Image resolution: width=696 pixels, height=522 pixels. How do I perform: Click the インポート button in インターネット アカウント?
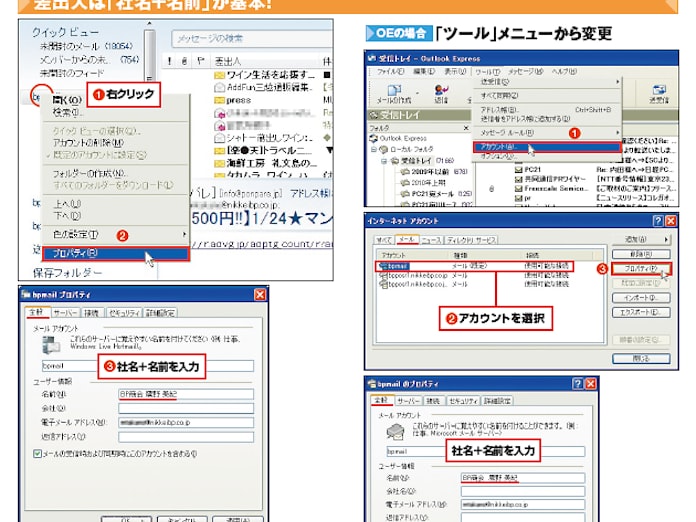coord(641,297)
